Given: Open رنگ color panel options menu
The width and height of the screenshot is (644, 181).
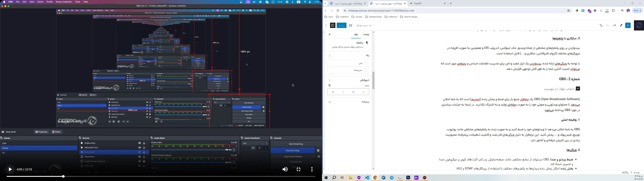Looking at the screenshot, I should (x=330, y=55).
